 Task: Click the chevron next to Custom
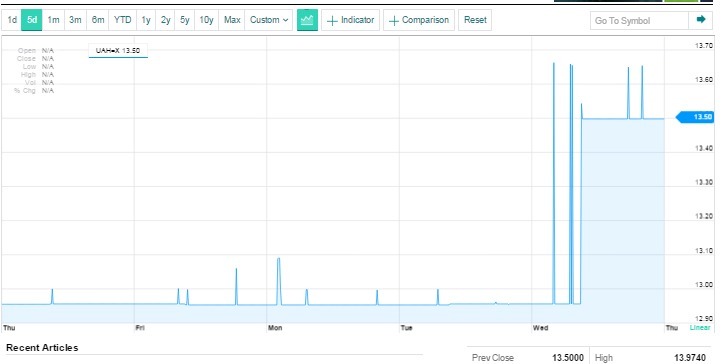pos(285,20)
